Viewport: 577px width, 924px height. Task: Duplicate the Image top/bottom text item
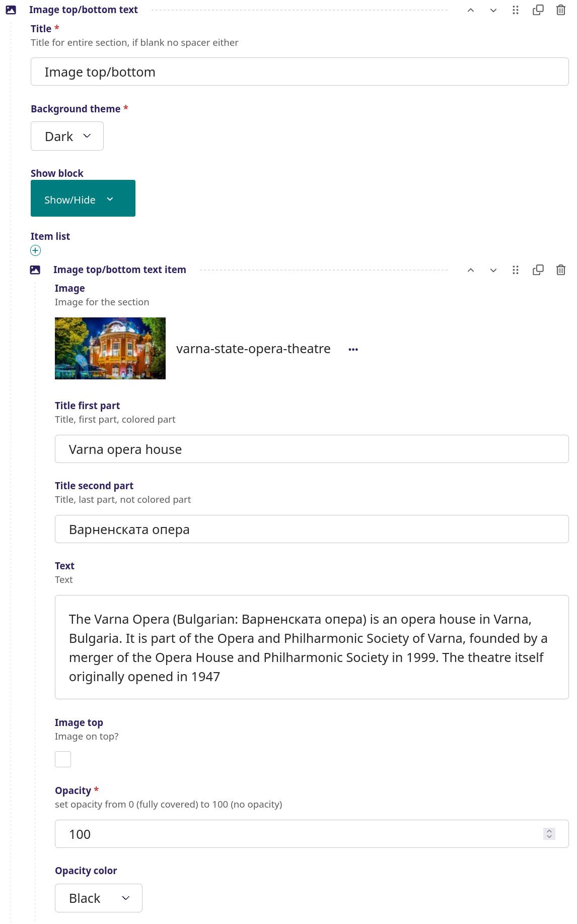538,270
